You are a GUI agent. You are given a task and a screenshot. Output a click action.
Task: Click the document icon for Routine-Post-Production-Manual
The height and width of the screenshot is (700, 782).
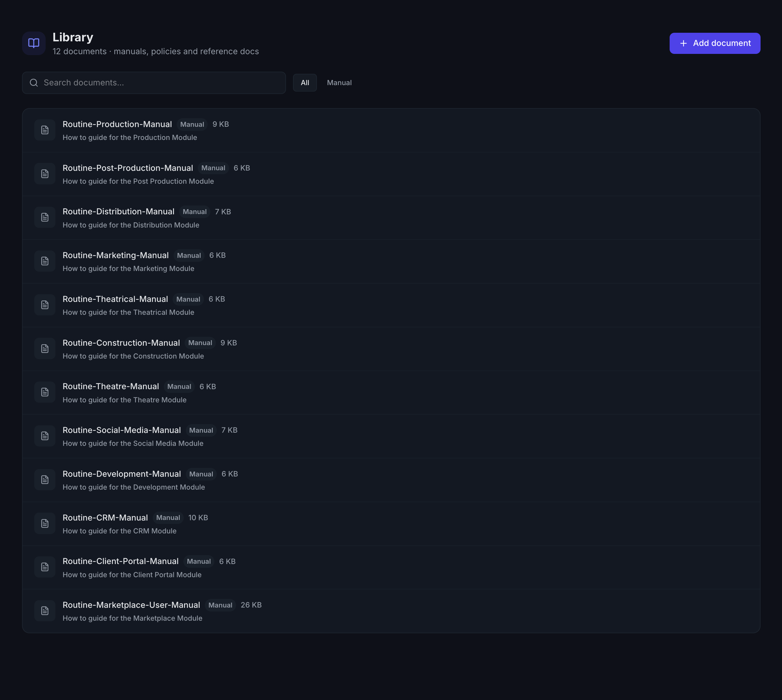point(45,174)
